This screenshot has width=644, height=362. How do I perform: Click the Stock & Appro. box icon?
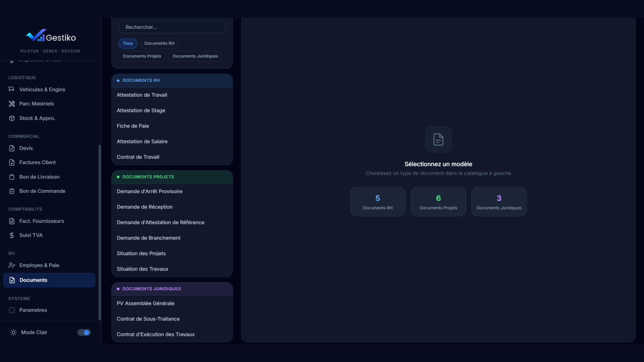coord(12,118)
